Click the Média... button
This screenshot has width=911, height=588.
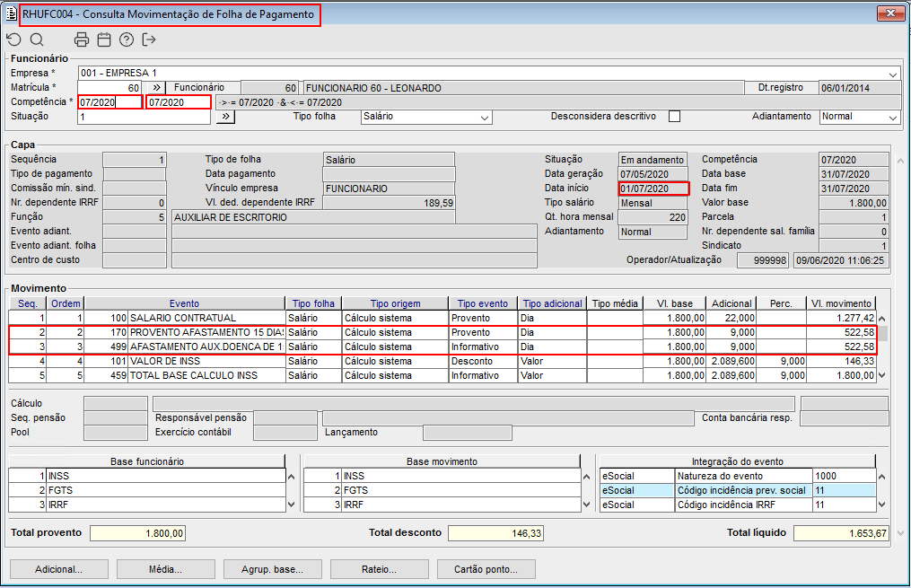(166, 569)
